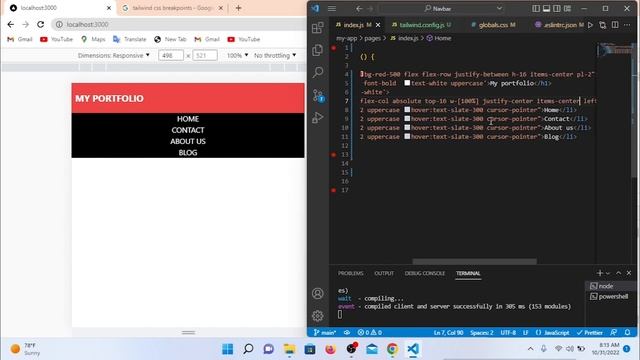Click the device width input field
Screen dimensions: 640x360
coord(171,55)
